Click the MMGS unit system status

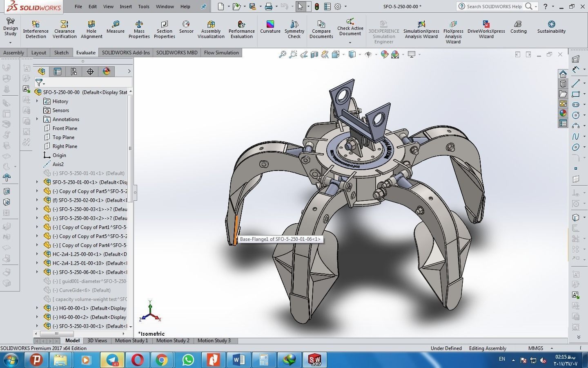(x=536, y=348)
